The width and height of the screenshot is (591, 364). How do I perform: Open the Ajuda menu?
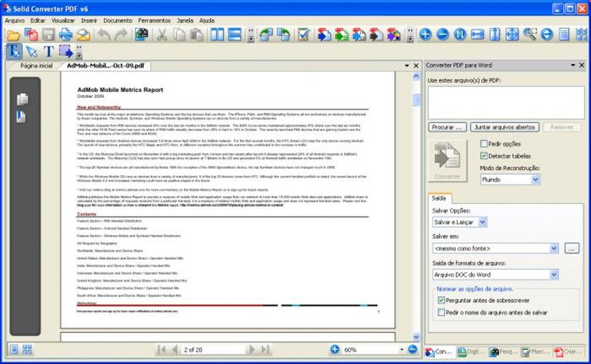(x=206, y=20)
